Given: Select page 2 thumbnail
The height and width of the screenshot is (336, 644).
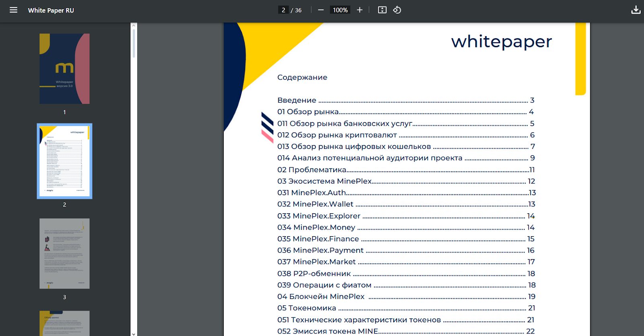Looking at the screenshot, I should [x=64, y=161].
